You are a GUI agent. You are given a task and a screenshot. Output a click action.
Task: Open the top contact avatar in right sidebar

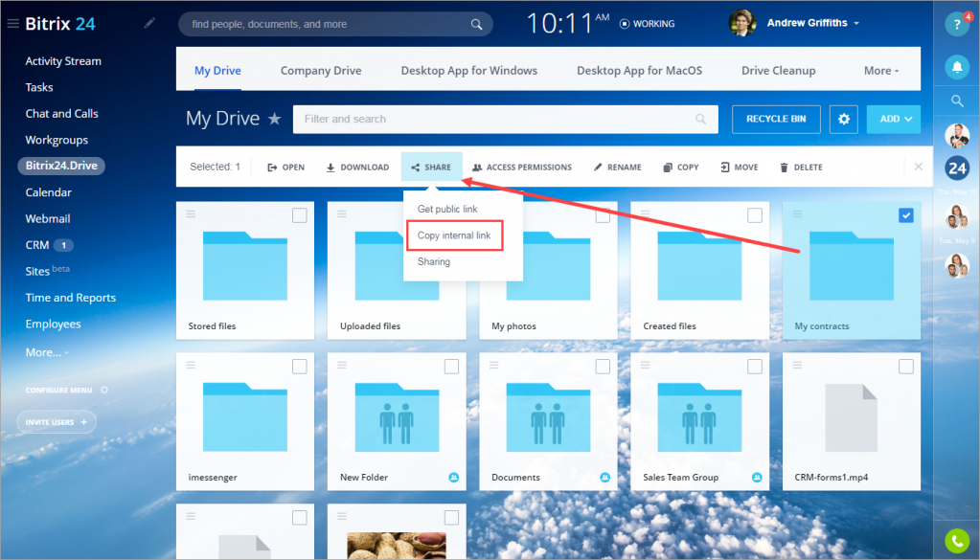click(x=957, y=136)
